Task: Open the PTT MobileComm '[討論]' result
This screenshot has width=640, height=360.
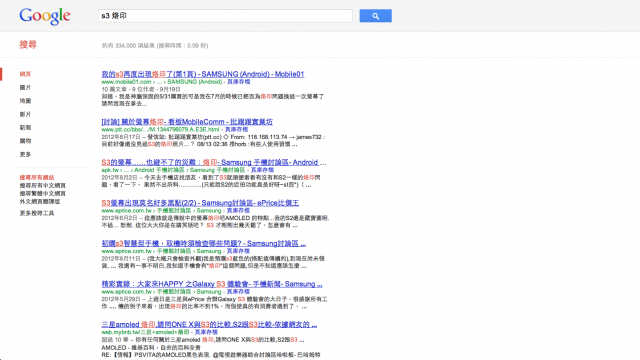Action: (187, 122)
